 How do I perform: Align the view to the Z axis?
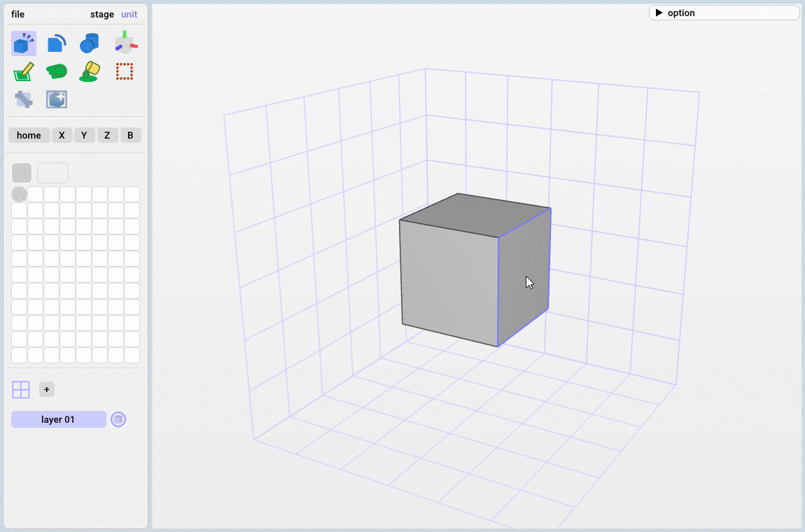point(107,136)
